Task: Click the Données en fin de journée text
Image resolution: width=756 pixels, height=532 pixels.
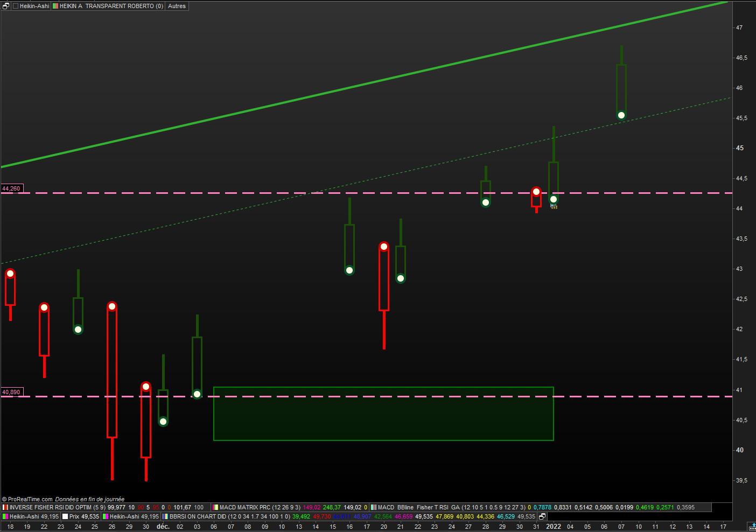Action: 89,499
